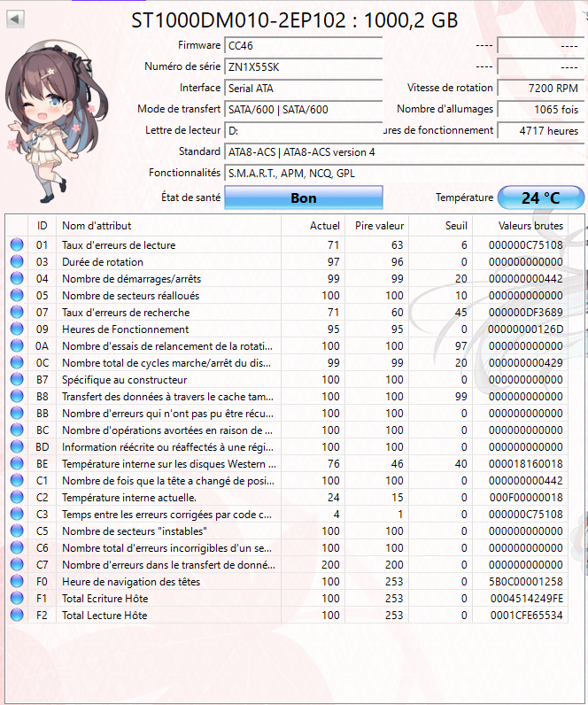Click raw value 5B0C00001258
The width and height of the screenshot is (588, 705).
[x=525, y=582]
